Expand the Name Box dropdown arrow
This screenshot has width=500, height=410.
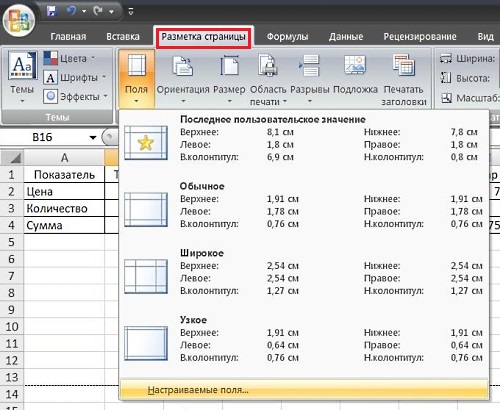pos(93,137)
